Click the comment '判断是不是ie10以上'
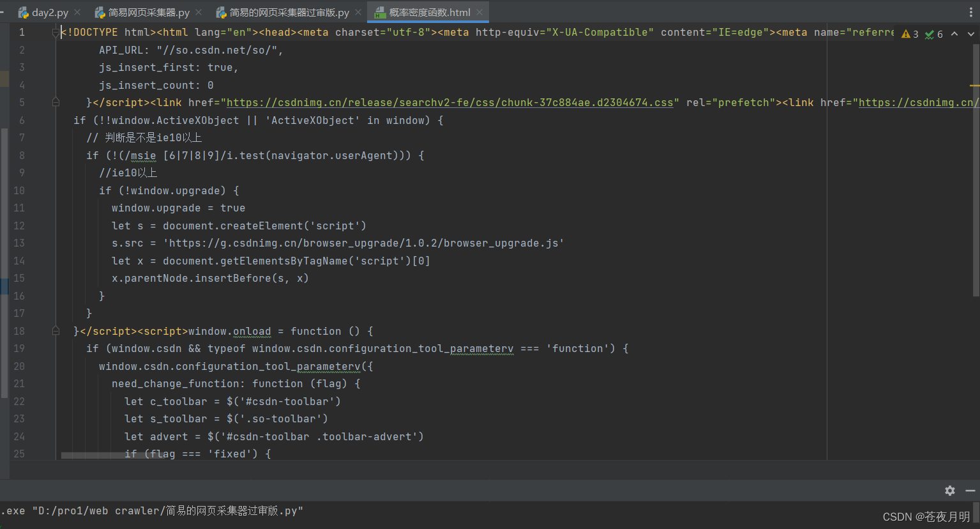980x529 pixels. [x=153, y=137]
